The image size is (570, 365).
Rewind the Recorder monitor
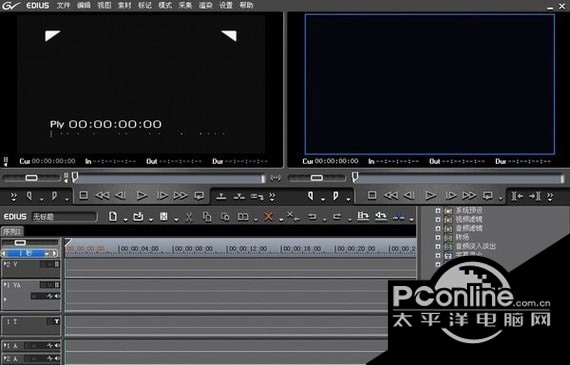click(x=391, y=196)
